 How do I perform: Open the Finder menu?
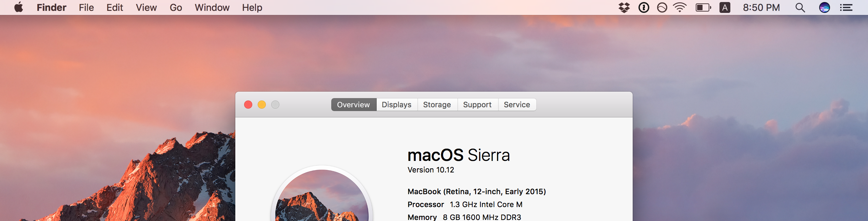(x=52, y=7)
